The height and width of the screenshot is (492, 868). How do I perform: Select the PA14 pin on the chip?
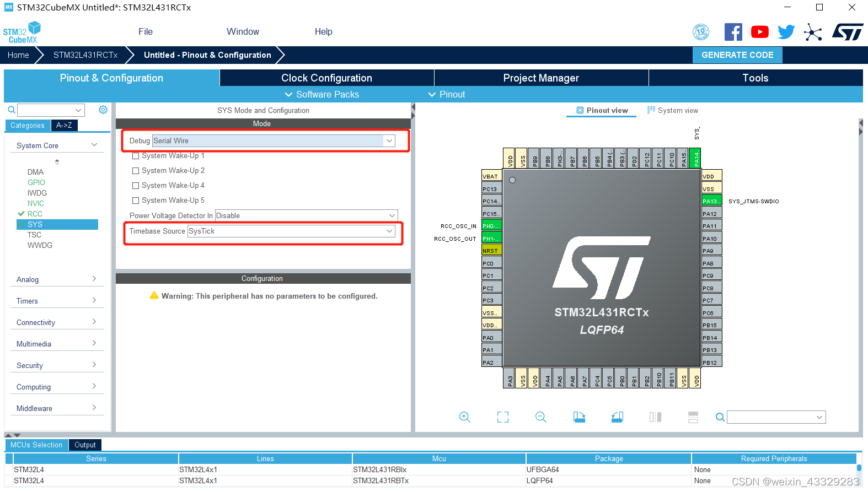click(695, 158)
